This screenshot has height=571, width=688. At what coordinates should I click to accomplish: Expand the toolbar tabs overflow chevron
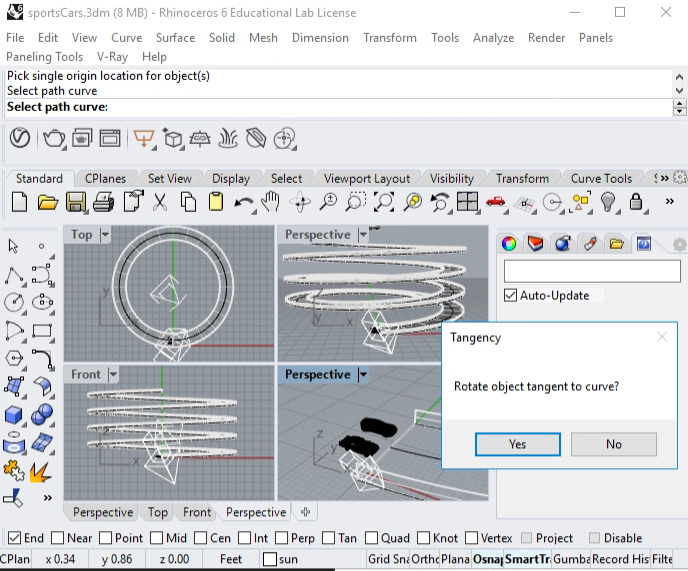pyautogui.click(x=665, y=178)
